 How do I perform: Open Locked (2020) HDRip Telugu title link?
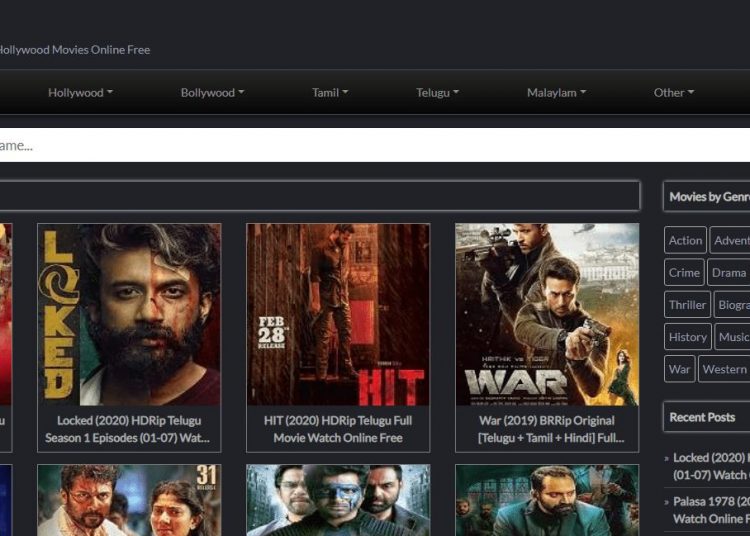pos(129,429)
